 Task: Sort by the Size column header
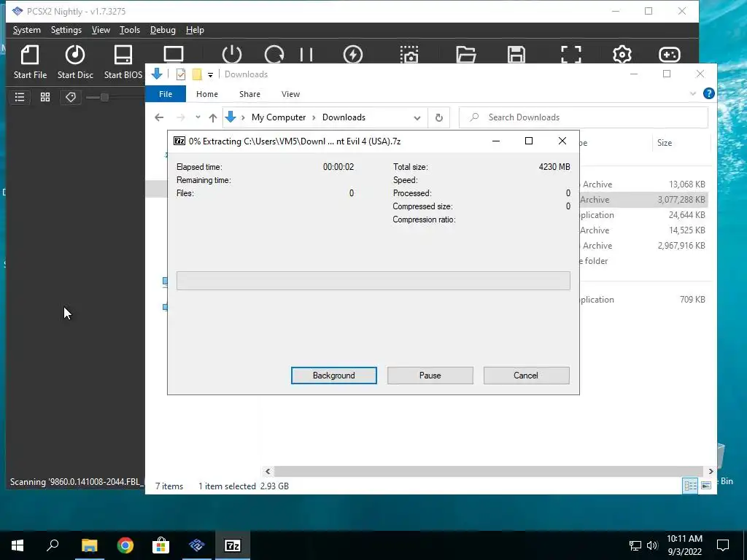pyautogui.click(x=664, y=142)
